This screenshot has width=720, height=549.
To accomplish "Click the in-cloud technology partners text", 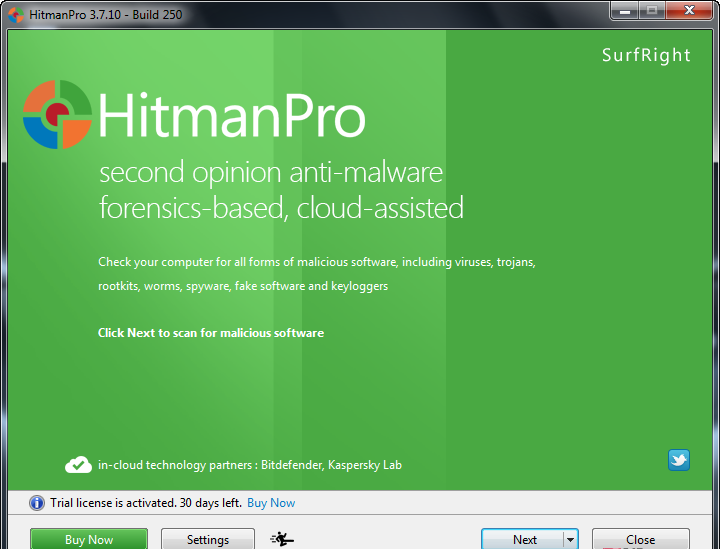I will coord(250,465).
